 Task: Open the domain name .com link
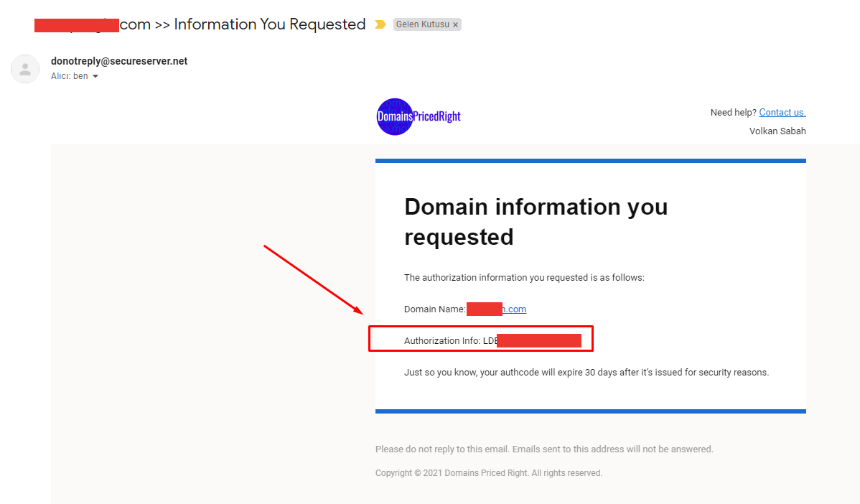515,309
